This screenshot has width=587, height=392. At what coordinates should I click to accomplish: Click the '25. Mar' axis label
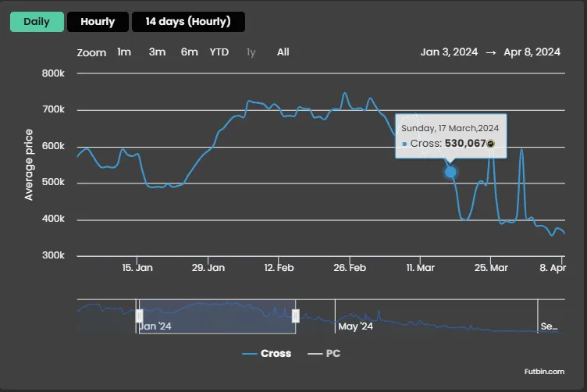pos(491,268)
